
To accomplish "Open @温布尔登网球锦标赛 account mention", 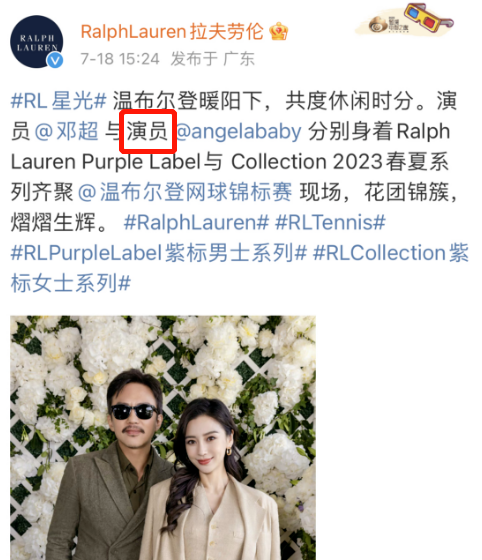I will pos(185,192).
